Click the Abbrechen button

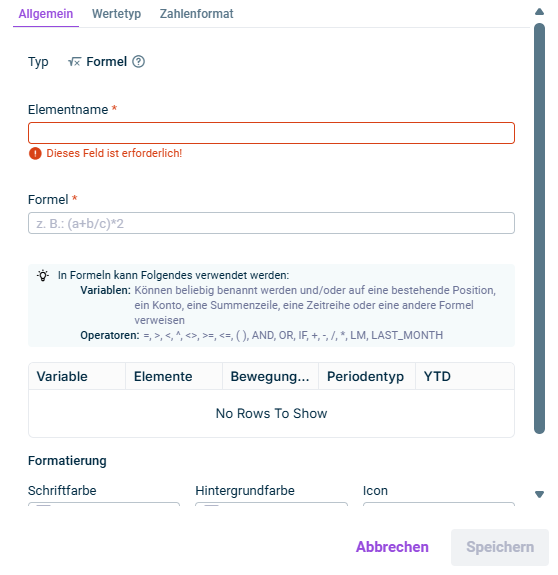tap(392, 547)
